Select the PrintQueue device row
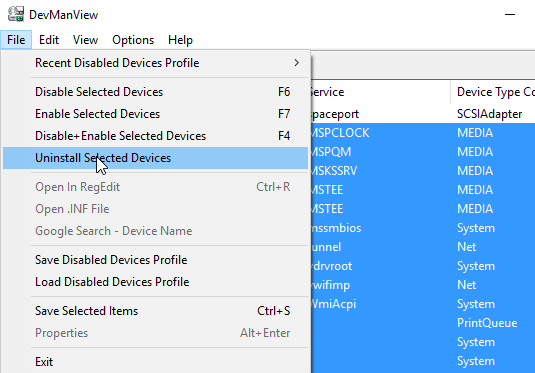Screen dimensions: 535x373 click(423, 323)
